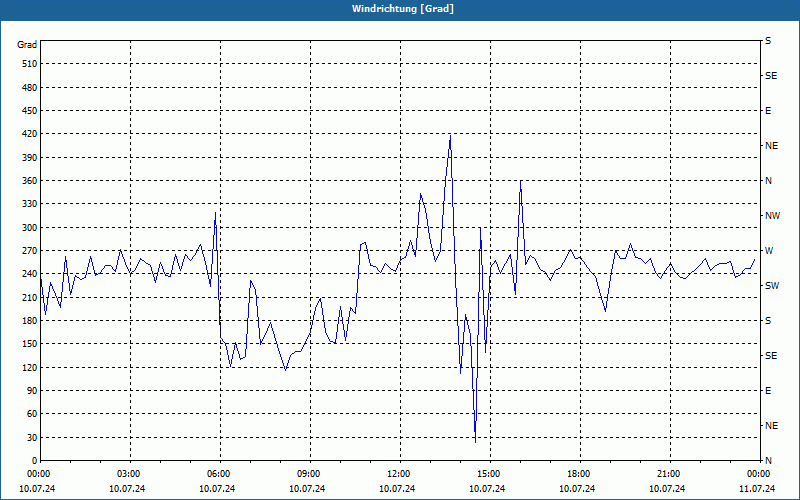Click the 06:00 time label
The image size is (800, 500).
pyautogui.click(x=218, y=474)
